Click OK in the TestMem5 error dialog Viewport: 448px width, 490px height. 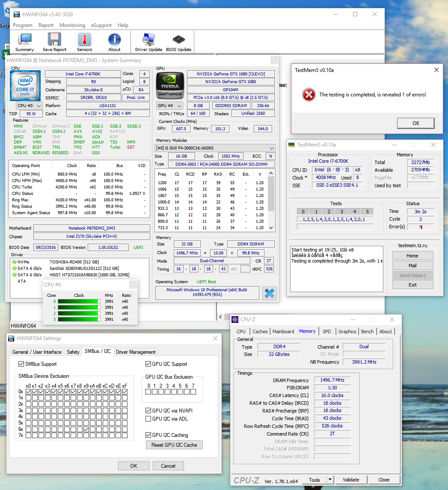tap(415, 123)
